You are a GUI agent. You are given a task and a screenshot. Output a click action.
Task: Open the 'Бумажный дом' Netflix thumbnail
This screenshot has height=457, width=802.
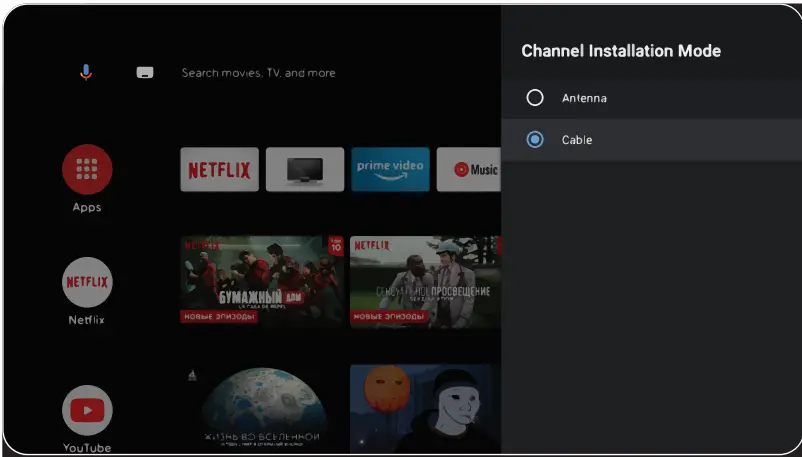tap(262, 280)
